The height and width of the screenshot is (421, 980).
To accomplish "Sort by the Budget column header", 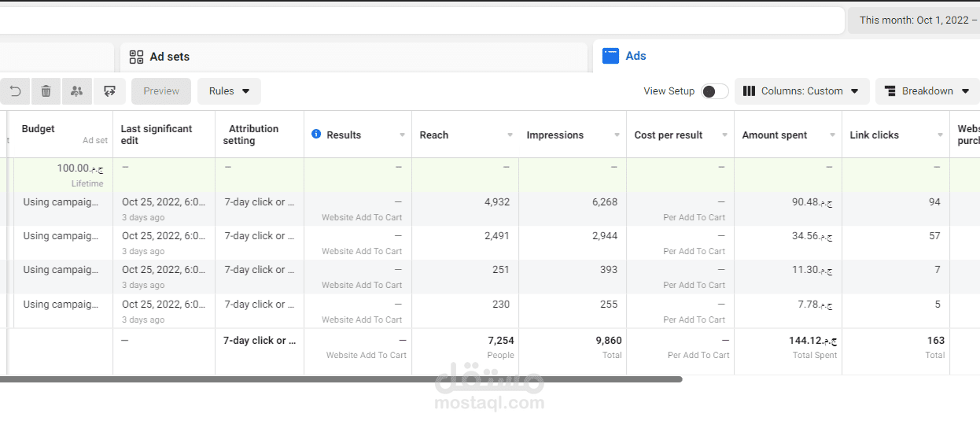I will click(38, 129).
